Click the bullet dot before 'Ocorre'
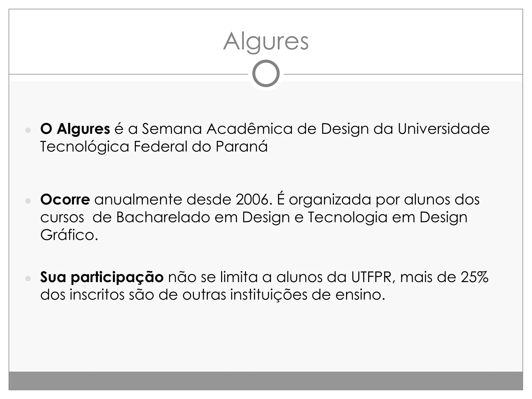This screenshot has height=399, width=532. tap(28, 201)
